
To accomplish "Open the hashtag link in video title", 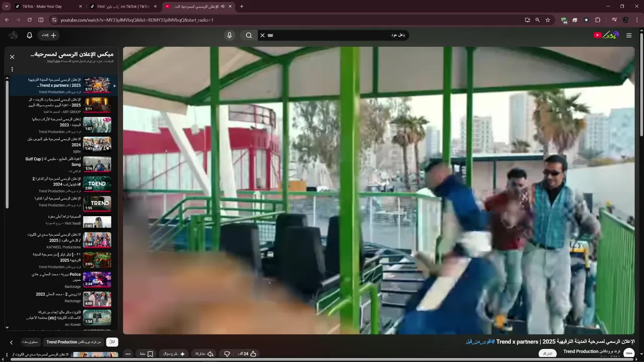I will 479,341.
